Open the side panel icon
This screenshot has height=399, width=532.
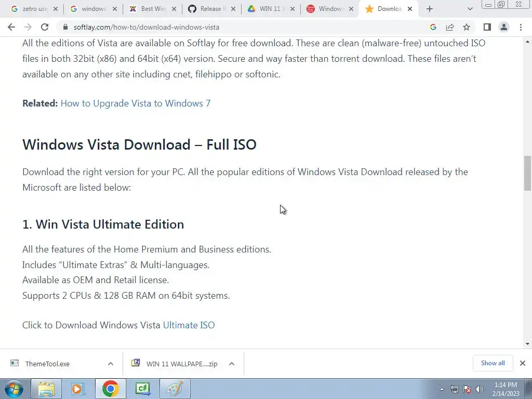coord(487,27)
